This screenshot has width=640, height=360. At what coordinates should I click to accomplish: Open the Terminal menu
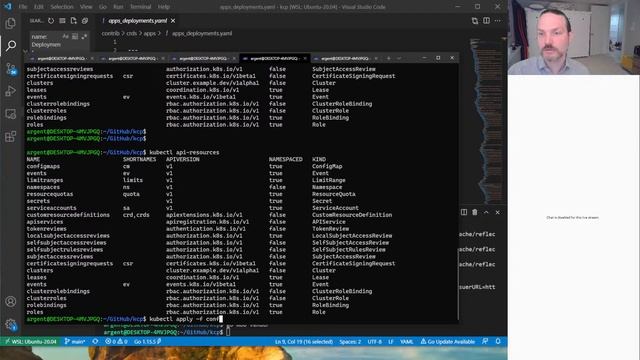pos(140,7)
